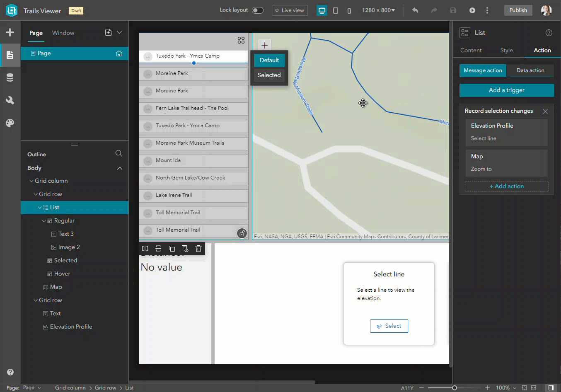Switch to small phone device view
Screen dimensions: 561x392
349,10
